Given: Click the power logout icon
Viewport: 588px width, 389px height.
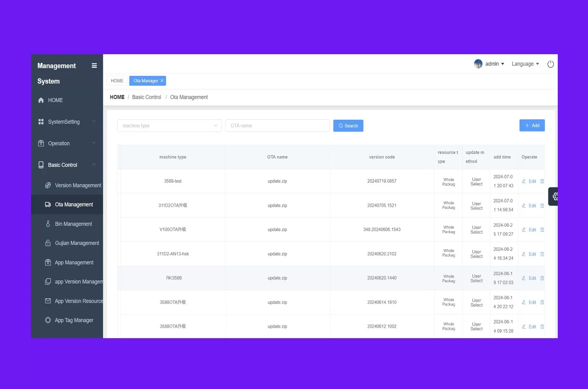Looking at the screenshot, I should tap(551, 64).
